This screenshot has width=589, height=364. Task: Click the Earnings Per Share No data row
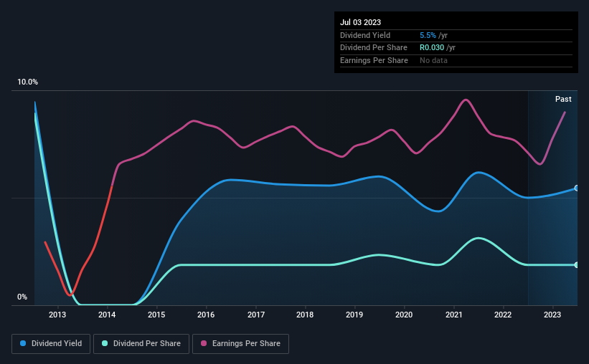[x=456, y=60]
